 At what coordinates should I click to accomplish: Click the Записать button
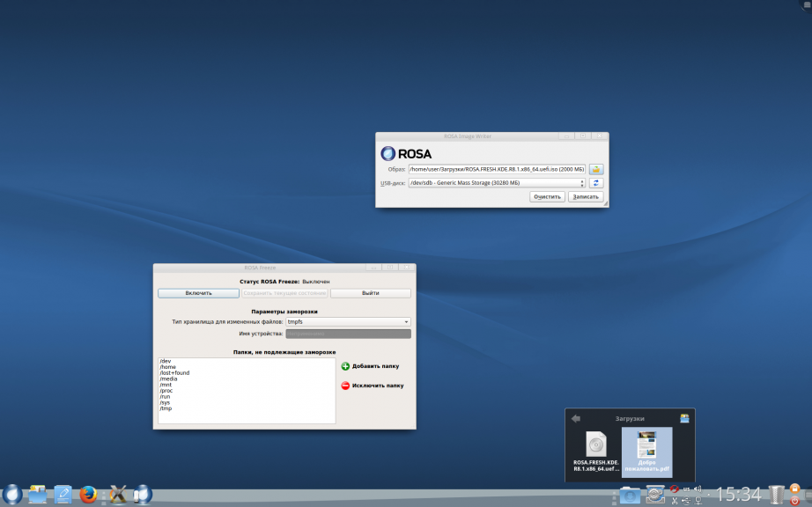point(586,196)
